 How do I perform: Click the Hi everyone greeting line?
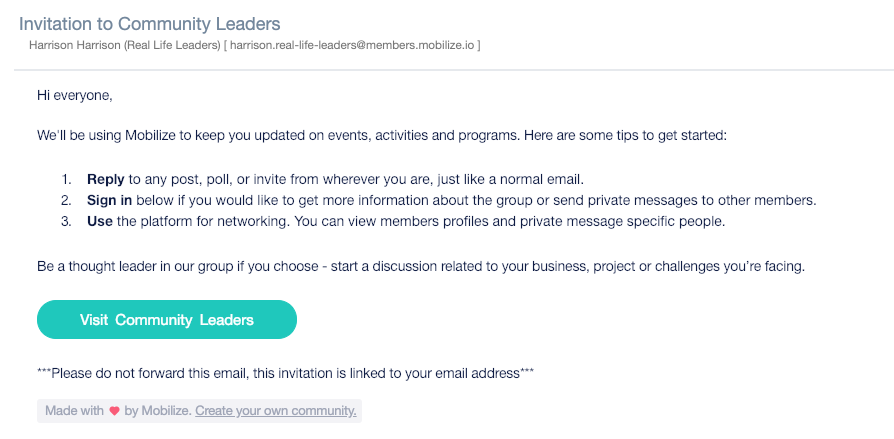[75, 96]
